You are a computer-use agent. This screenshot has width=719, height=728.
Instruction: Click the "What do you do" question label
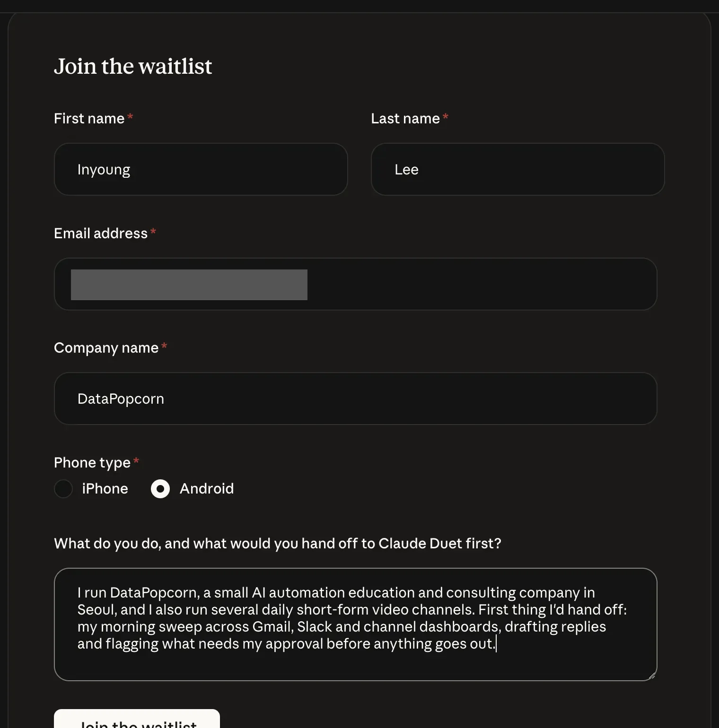[x=278, y=544]
